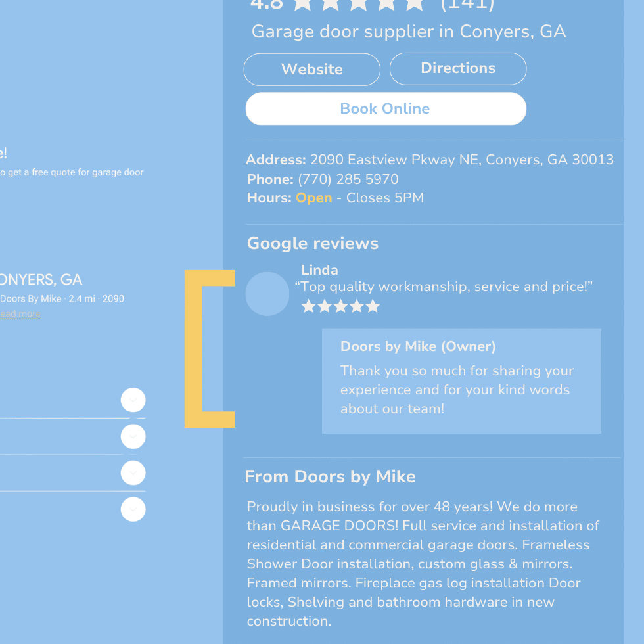Click Linda's round avatar placeholder

tap(267, 294)
